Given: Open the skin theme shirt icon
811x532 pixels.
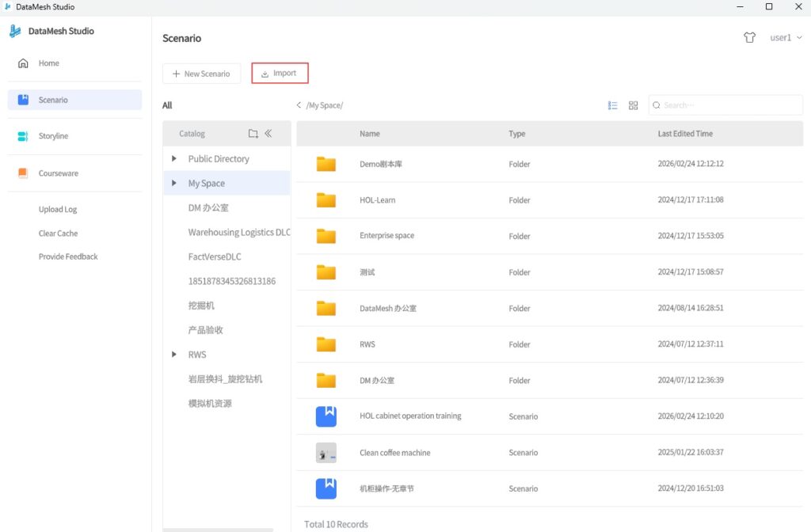Looking at the screenshot, I should point(749,38).
